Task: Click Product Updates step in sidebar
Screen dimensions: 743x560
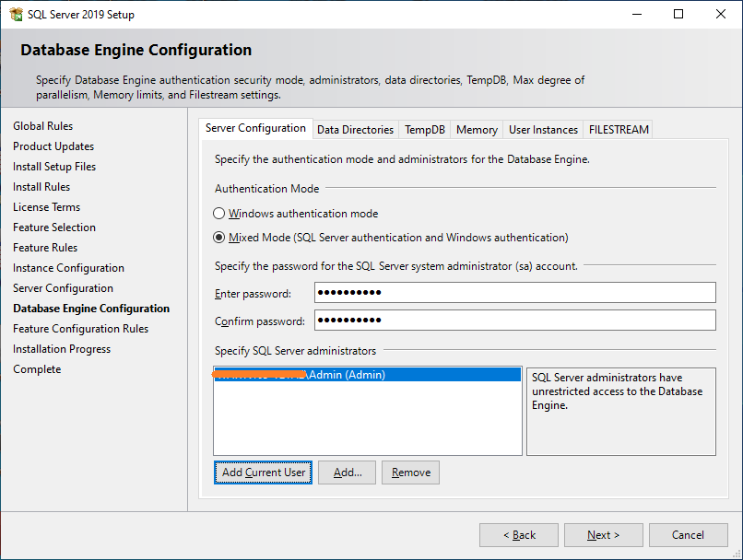Action: (53, 146)
